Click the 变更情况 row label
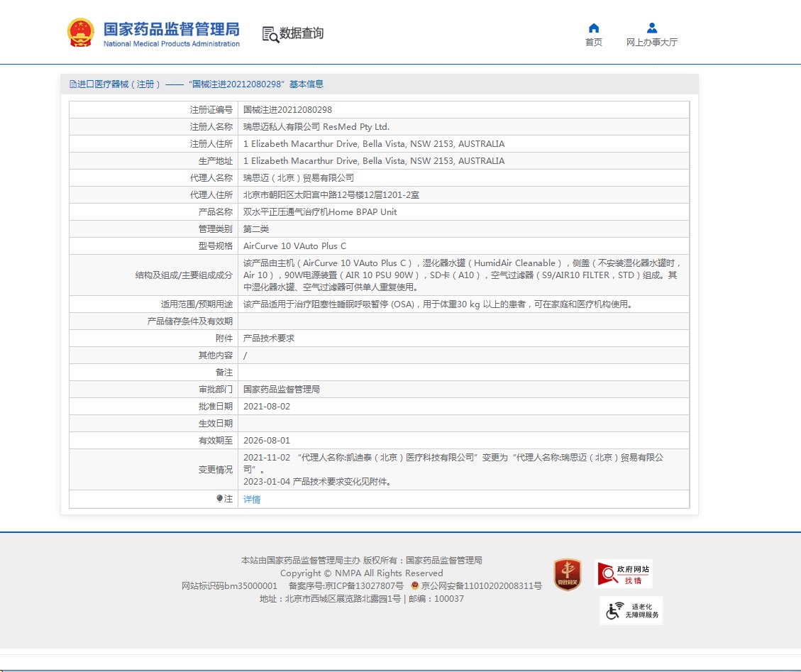 [x=216, y=470]
